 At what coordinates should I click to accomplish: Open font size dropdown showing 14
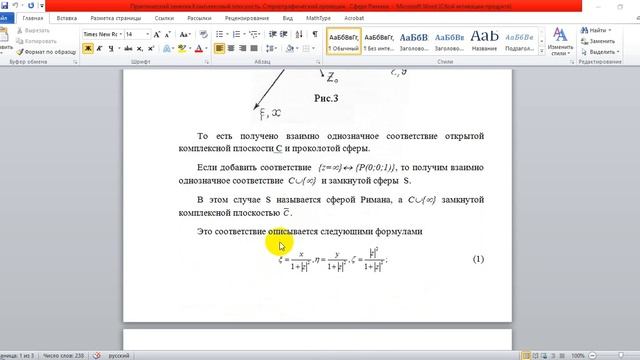(x=147, y=34)
